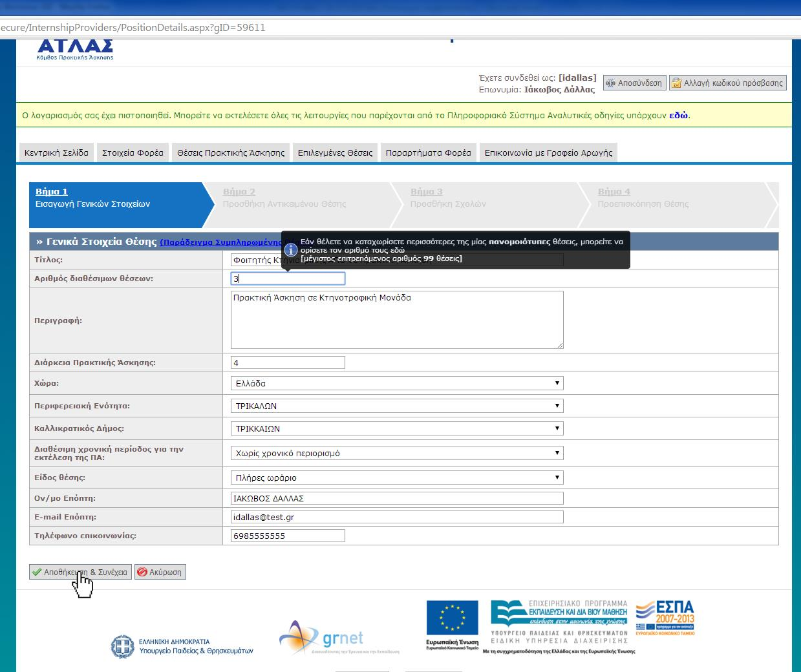Open Είδος θέσης dropdown showing Πλήρες ωράριο

point(397,478)
